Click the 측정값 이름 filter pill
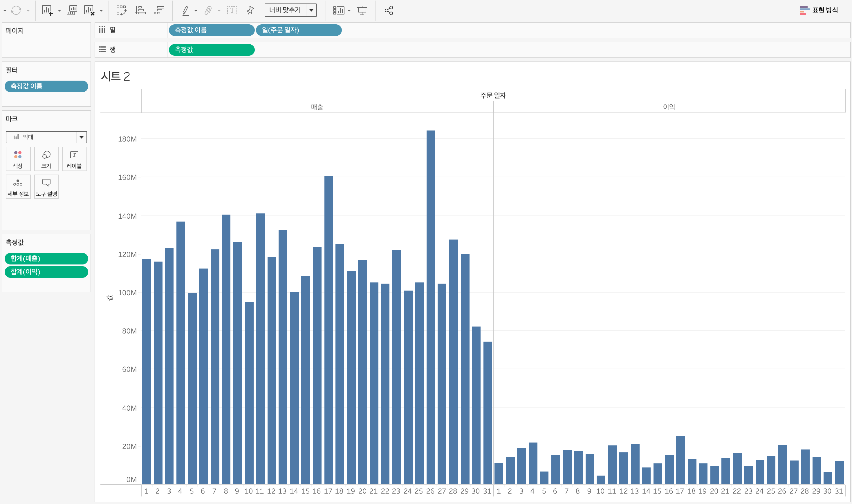The image size is (852, 504). point(46,86)
